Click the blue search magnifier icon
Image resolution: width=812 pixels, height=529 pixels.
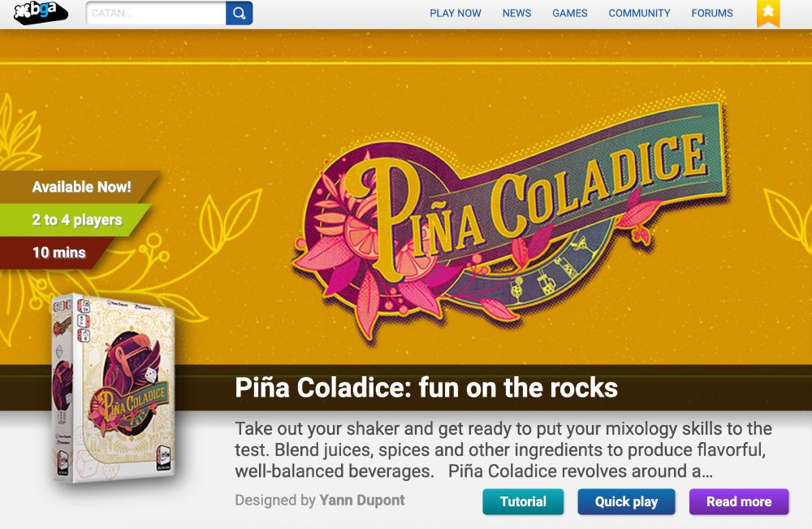[x=240, y=13]
